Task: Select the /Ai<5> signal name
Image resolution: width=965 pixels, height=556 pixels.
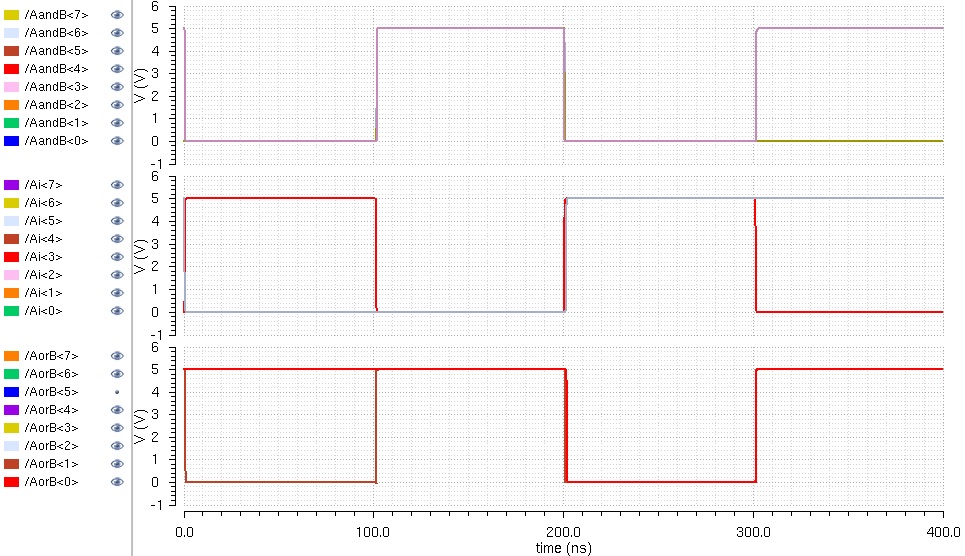Action: [43, 220]
